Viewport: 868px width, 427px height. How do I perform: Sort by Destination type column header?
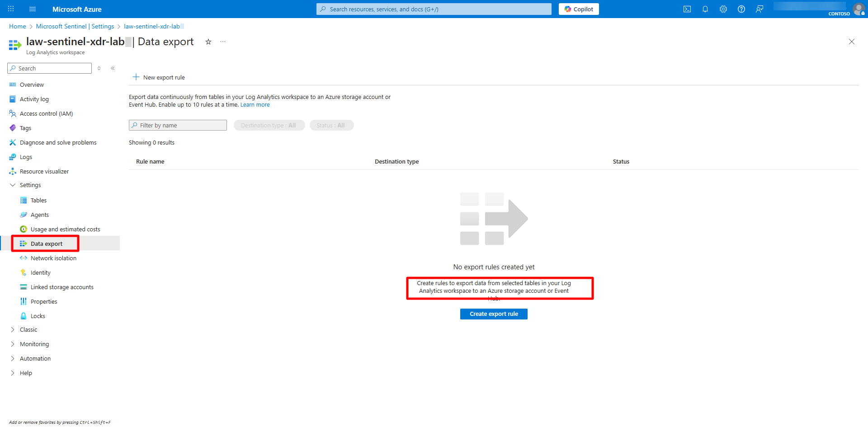pos(396,161)
